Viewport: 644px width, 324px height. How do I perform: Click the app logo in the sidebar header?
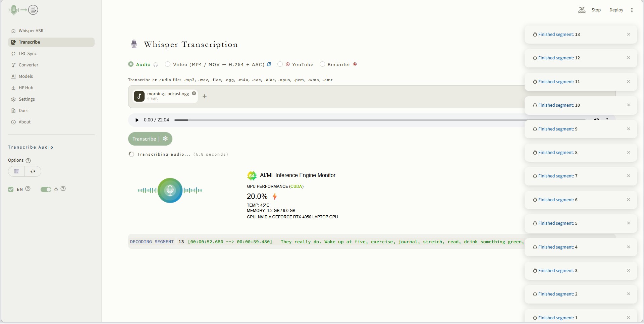[23, 10]
